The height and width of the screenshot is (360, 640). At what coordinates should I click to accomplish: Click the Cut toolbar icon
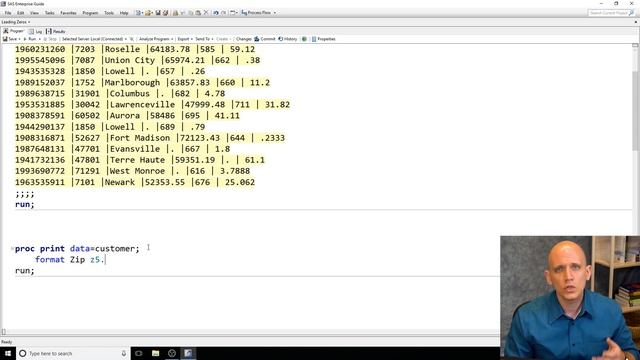coord(183,13)
